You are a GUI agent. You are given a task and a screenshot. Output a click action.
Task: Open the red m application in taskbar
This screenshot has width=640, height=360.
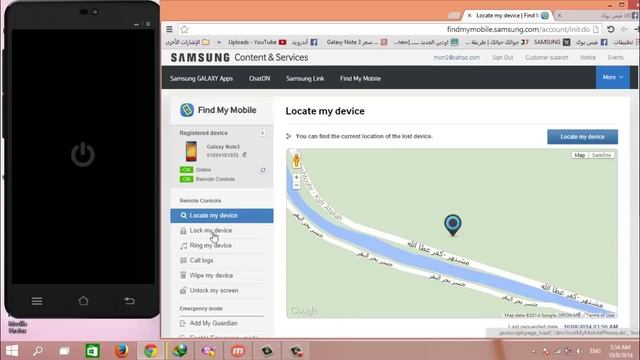[238, 351]
